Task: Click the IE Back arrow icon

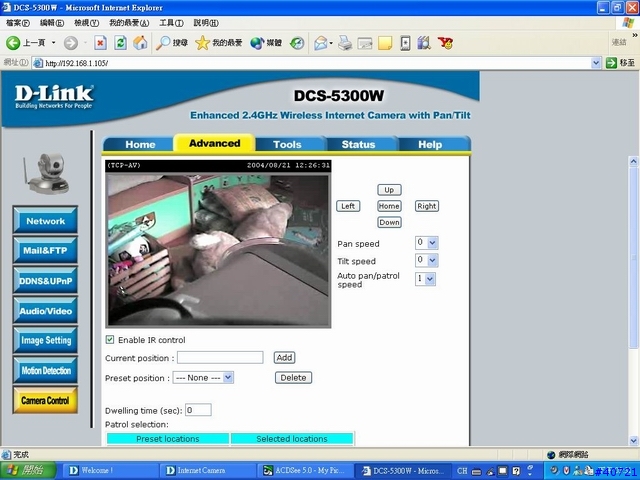Action: click(13, 43)
